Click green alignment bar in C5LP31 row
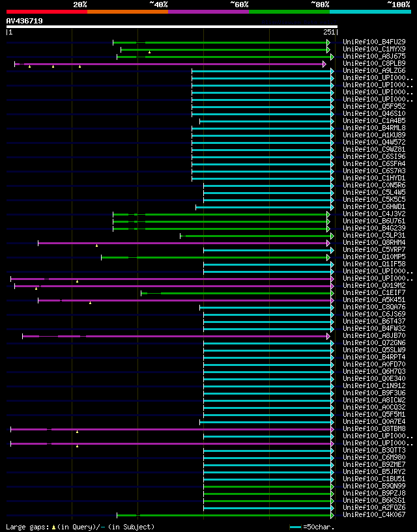This screenshot has height=532, width=417. [257, 236]
